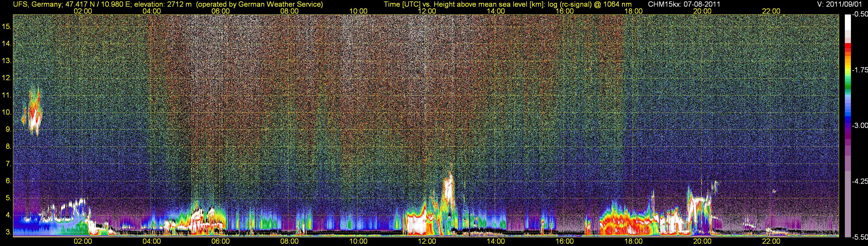This screenshot has width=868, height=246.
Task: Click "04:00" on the bottom time axis
Action: pos(152,241)
